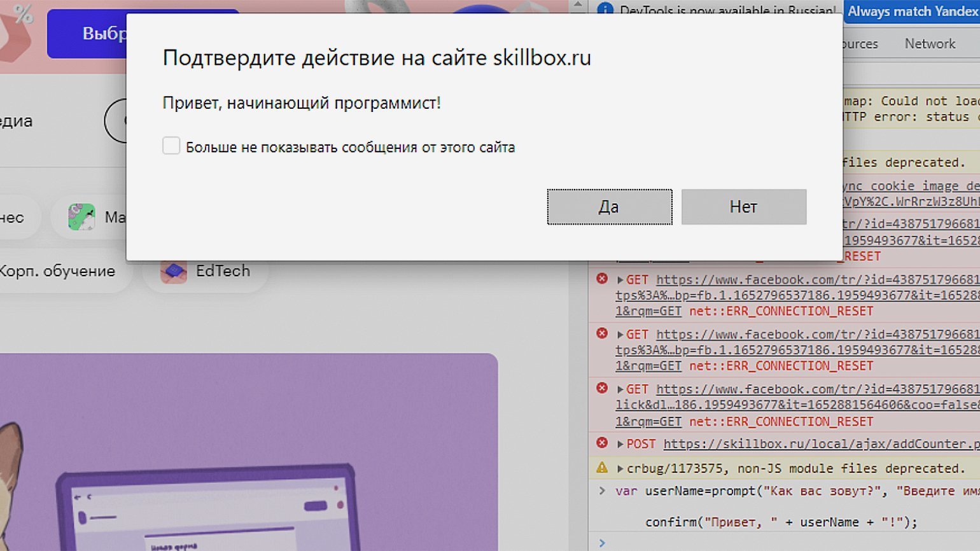This screenshot has height=551, width=980.
Task: Click the EdTech category chip on the page
Action: click(206, 271)
